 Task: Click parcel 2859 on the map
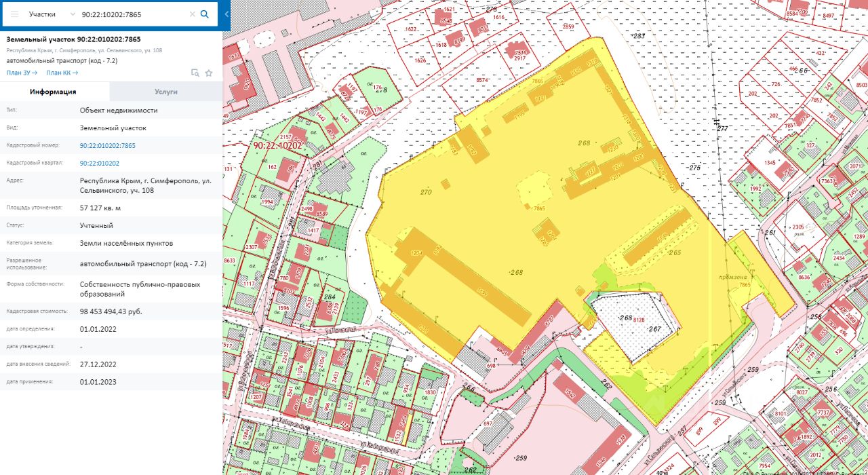point(568,26)
